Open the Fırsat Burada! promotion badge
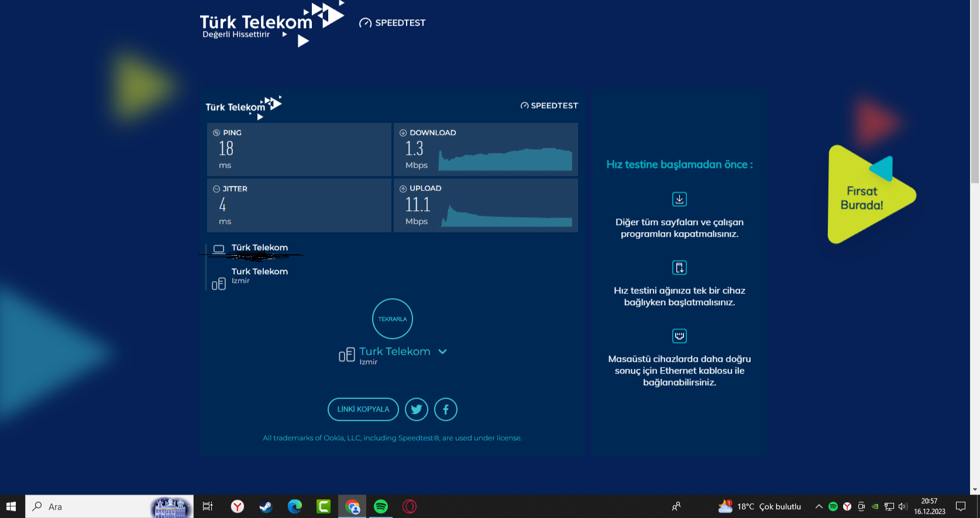This screenshot has width=980, height=518. click(871, 194)
